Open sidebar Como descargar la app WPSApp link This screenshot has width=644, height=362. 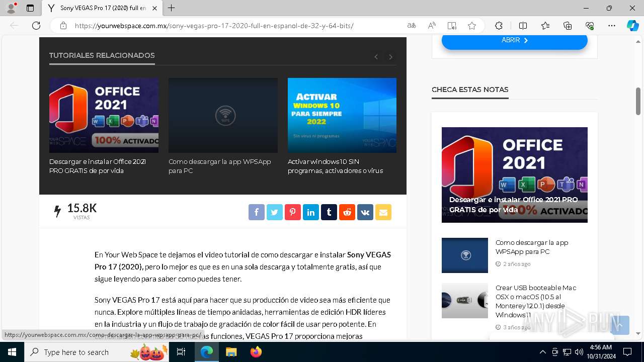pyautogui.click(x=532, y=247)
